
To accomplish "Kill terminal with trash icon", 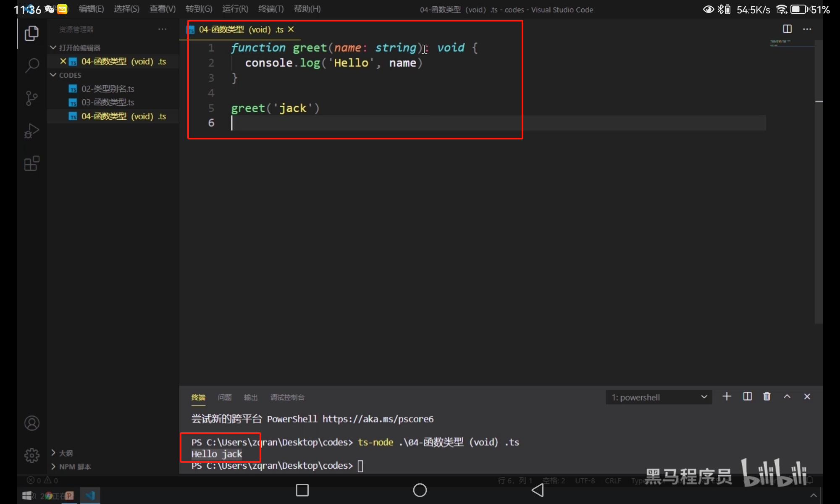I will click(x=766, y=396).
